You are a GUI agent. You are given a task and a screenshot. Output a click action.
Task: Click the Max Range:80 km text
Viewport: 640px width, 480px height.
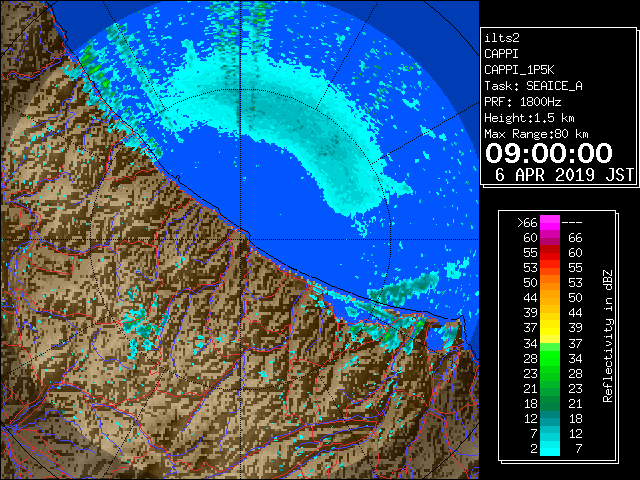pyautogui.click(x=536, y=134)
